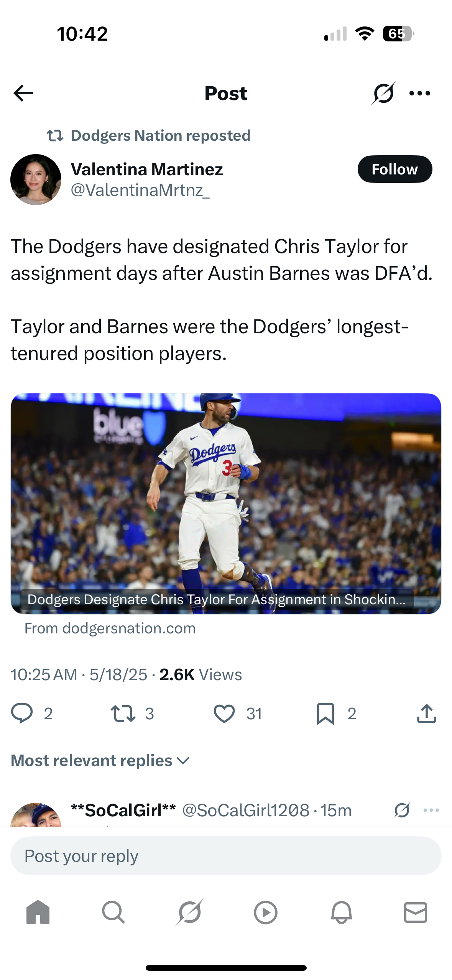The image size is (452, 980).
Task: Open Grok icon in post header
Action: point(383,93)
